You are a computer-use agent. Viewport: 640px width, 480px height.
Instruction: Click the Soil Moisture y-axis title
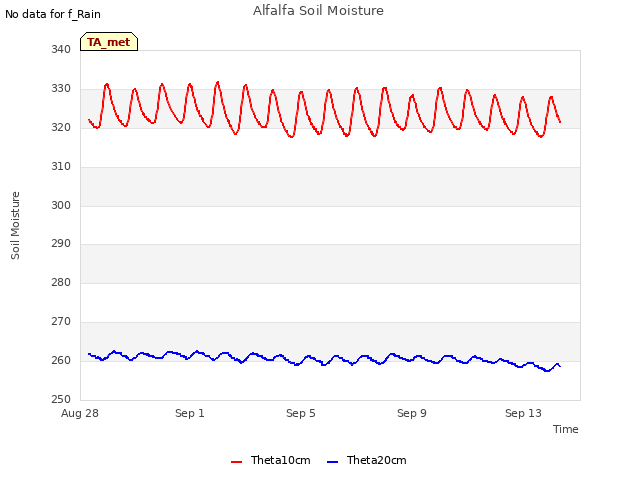pos(15,225)
